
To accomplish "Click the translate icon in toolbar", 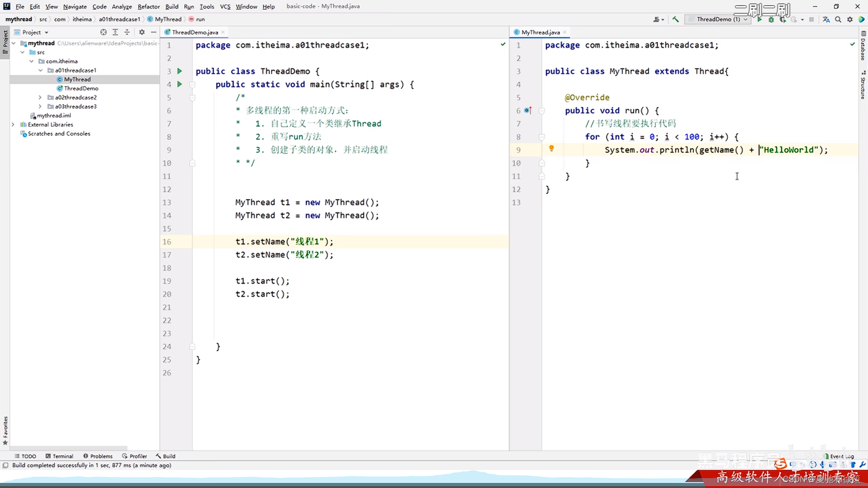I will [x=826, y=19].
